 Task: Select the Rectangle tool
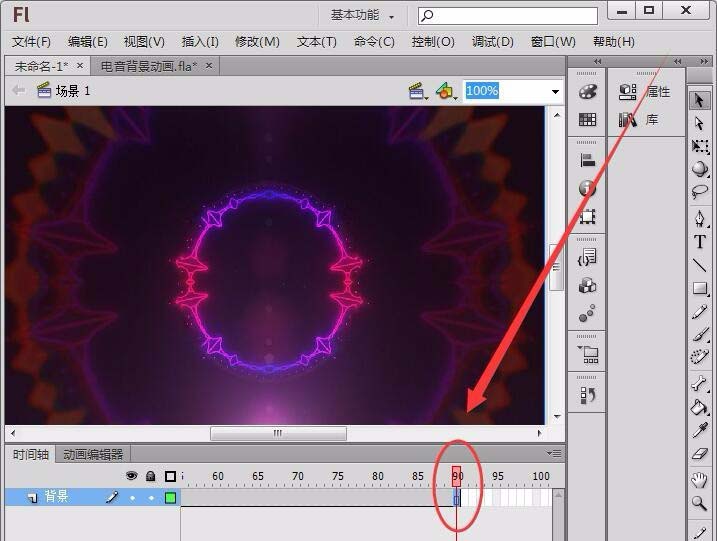point(700,288)
